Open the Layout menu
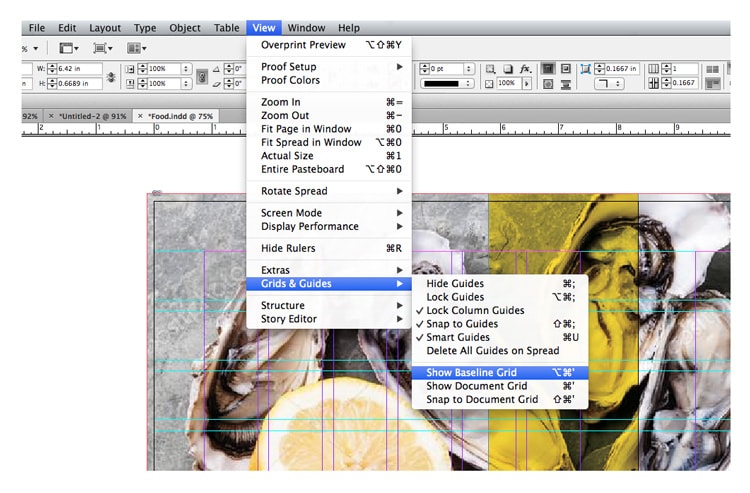The image size is (750, 493). point(105,28)
